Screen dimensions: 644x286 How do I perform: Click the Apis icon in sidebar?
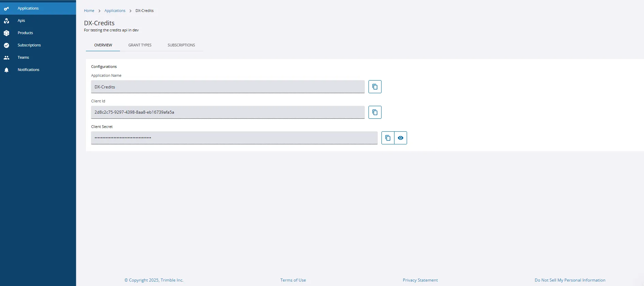(x=6, y=21)
